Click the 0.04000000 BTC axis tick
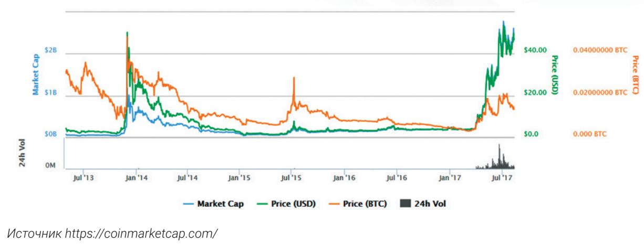Viewport: 644px width, 244px height. pyautogui.click(x=600, y=50)
